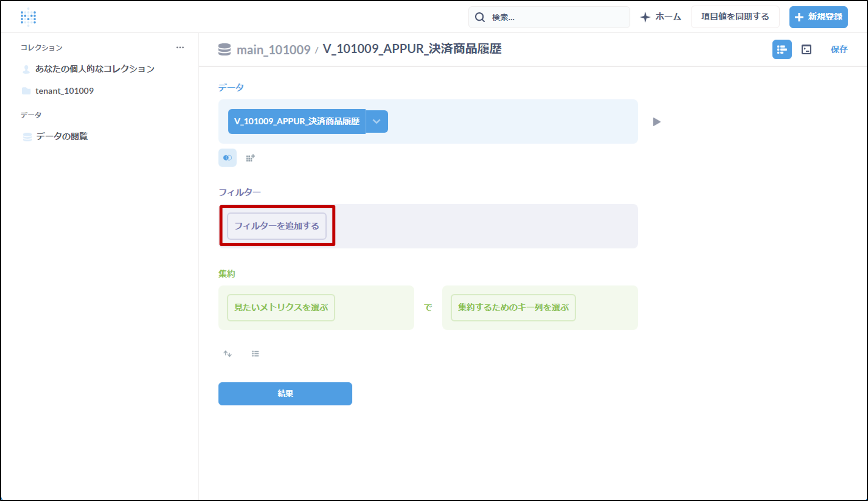Toggle the notebook editor view icon
Image resolution: width=868 pixels, height=501 pixels.
coord(782,50)
